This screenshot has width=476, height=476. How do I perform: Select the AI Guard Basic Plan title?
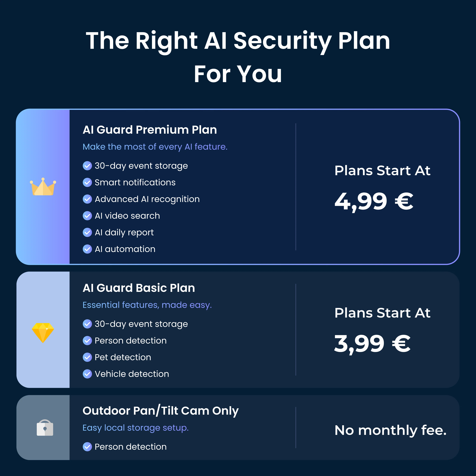coord(139,288)
